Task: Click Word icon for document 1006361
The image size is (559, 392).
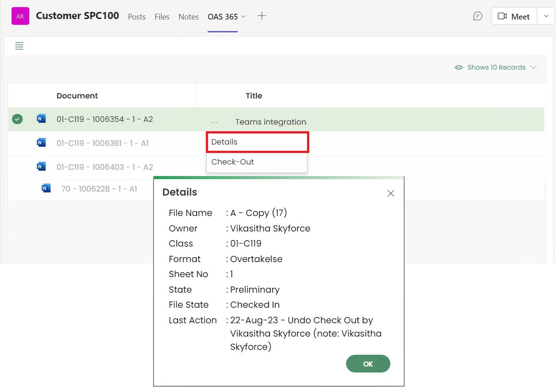Action: click(41, 143)
